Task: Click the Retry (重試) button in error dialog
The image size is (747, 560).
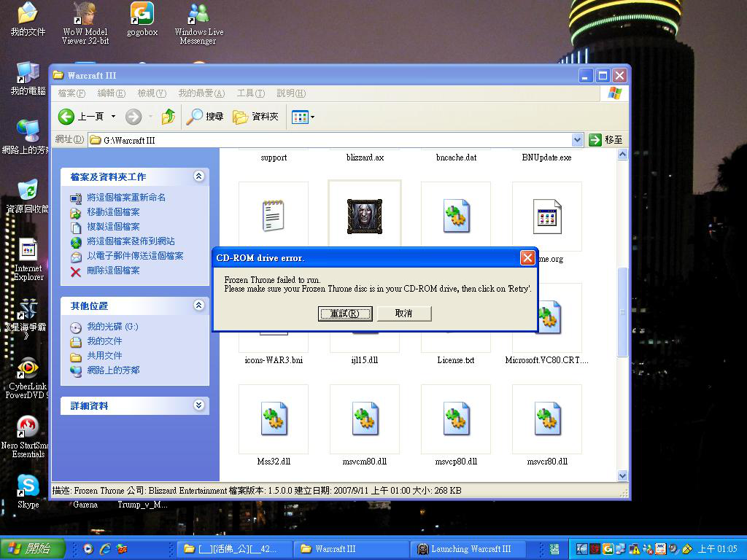Action: (345, 314)
